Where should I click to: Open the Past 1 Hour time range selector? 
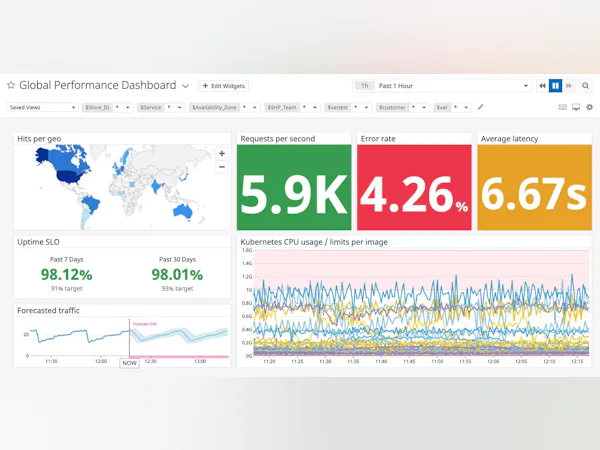pyautogui.click(x=443, y=86)
